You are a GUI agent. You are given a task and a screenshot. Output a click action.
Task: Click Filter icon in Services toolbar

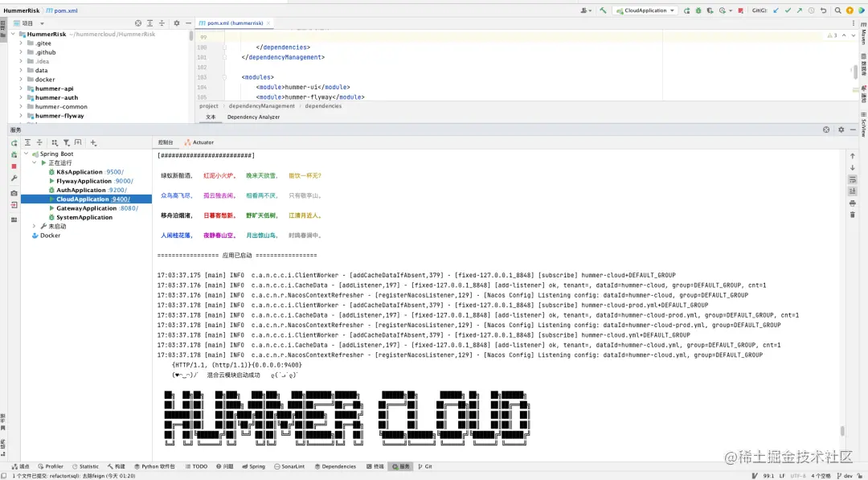66,143
